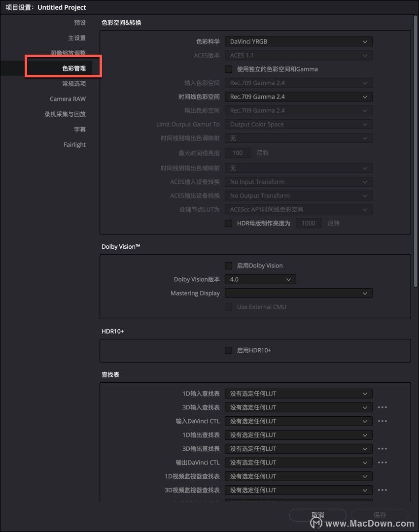Image resolution: width=419 pixels, height=532 pixels.
Task: Open browse options for 3D输入查找表
Action: 383,407
